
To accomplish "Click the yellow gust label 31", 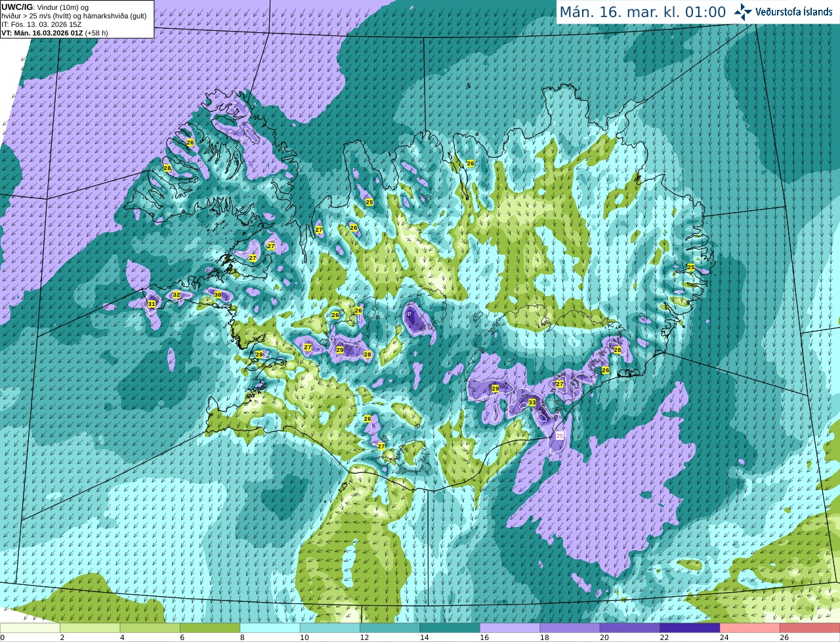I will click(x=152, y=304).
